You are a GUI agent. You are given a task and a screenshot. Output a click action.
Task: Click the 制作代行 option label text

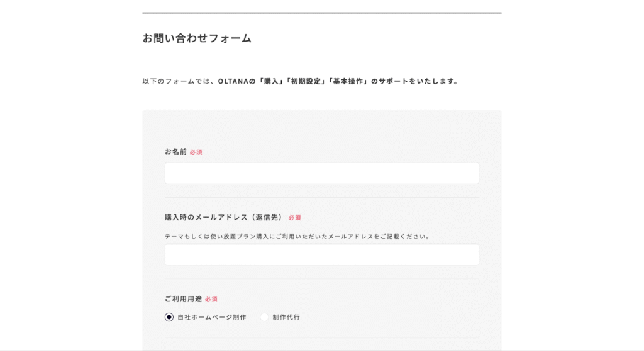(x=286, y=317)
